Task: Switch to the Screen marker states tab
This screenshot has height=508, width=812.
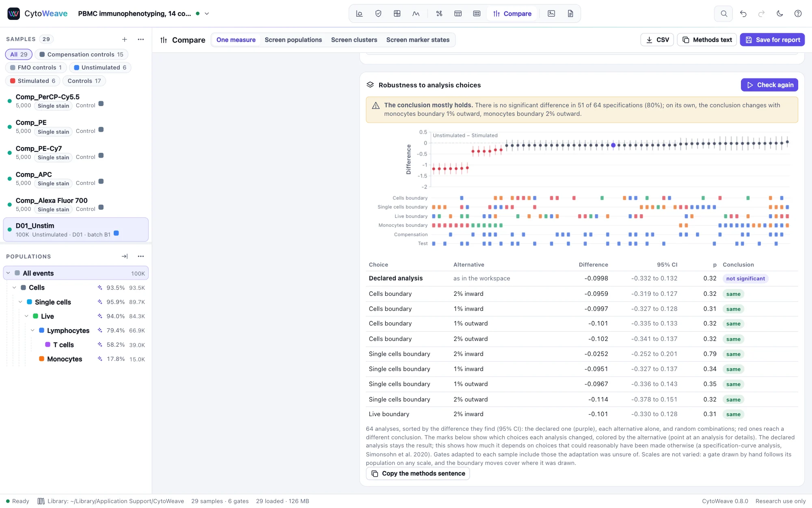Action: [x=418, y=40]
